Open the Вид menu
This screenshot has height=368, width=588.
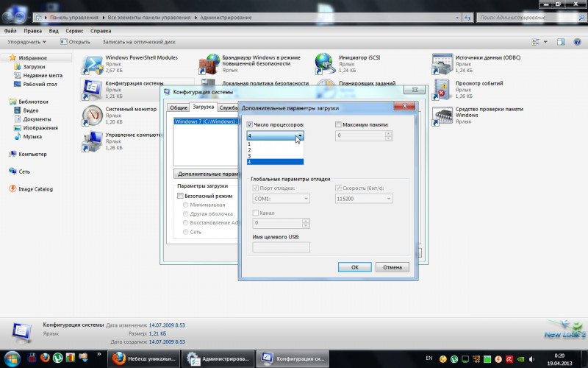(54, 31)
